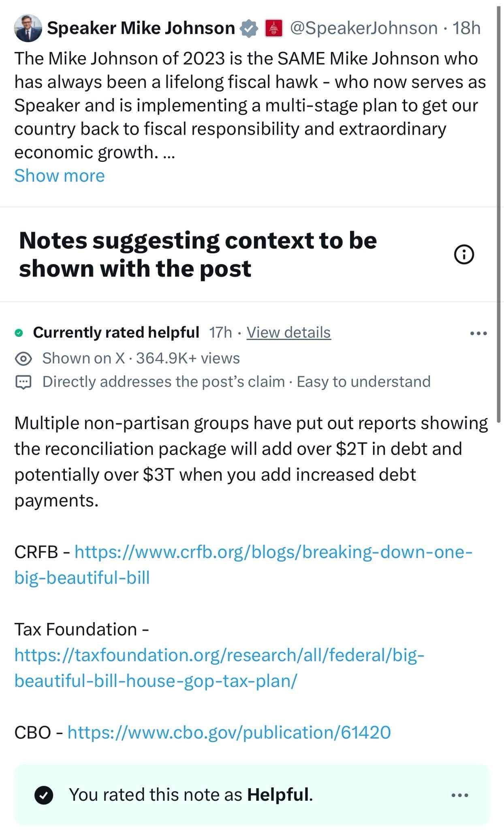Image resolution: width=504 pixels, height=830 pixels.
Task: Click the Speaker Mike Johnson display name
Action: [141, 28]
